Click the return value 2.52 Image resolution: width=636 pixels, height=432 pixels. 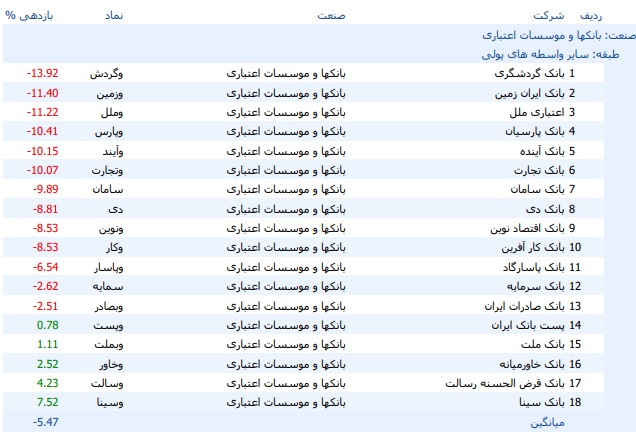tap(47, 364)
